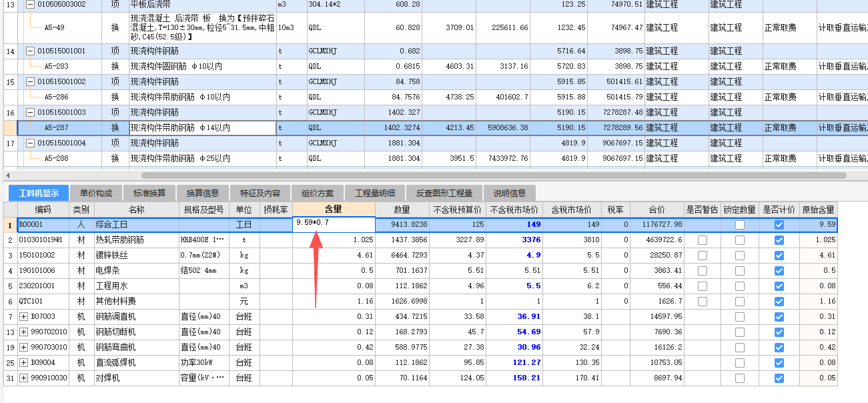Collapse item 010505003002 平板后浇带
This screenshot has width=868, height=403.
pyautogui.click(x=30, y=4)
